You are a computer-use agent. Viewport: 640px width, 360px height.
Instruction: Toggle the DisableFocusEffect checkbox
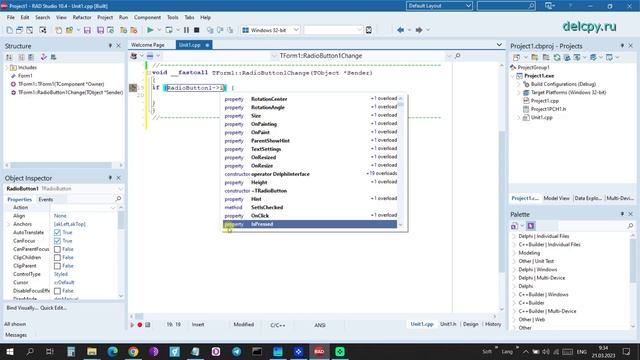click(57, 291)
